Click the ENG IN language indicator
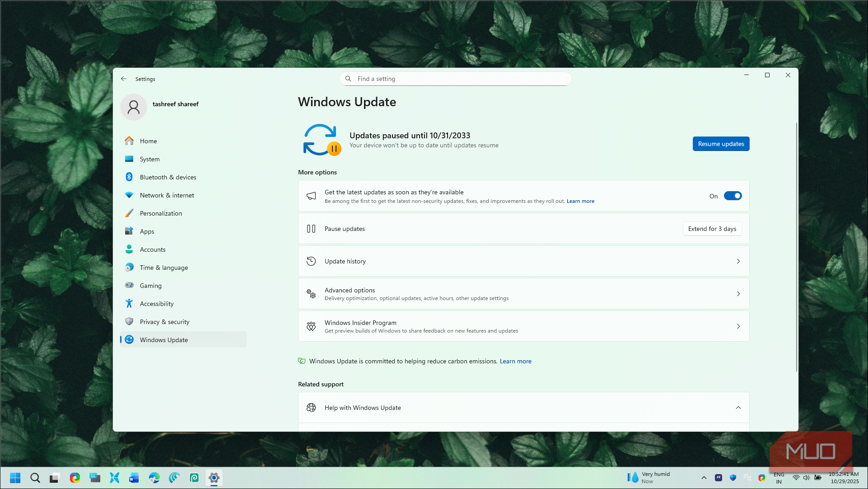This screenshot has height=489, width=868. click(779, 478)
